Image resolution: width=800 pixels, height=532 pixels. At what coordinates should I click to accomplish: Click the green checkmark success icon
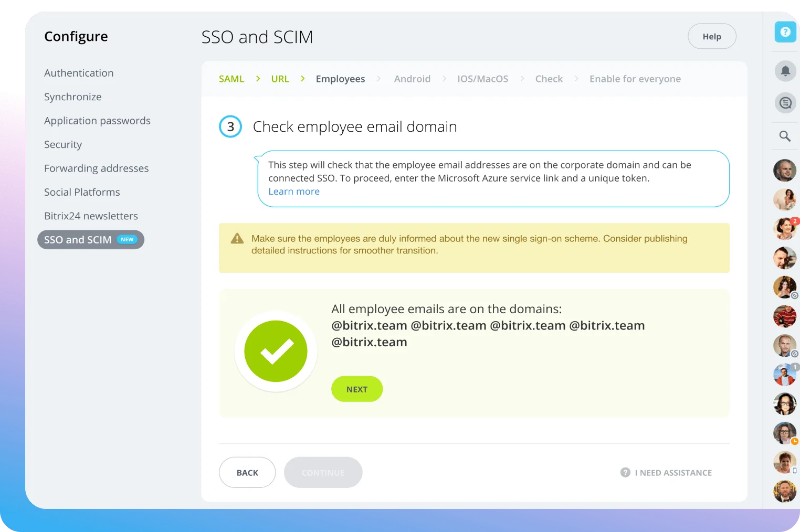[276, 351]
